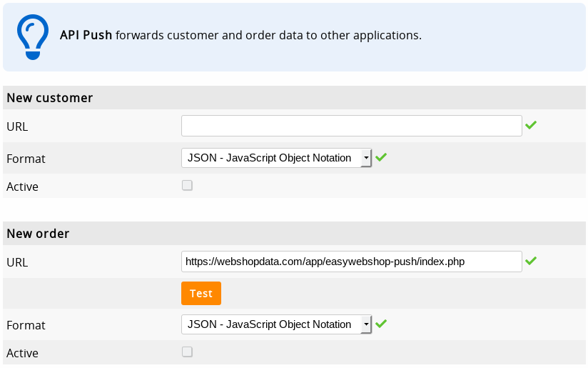588x368 pixels.
Task: Click the Active label in New order
Action: 22,353
